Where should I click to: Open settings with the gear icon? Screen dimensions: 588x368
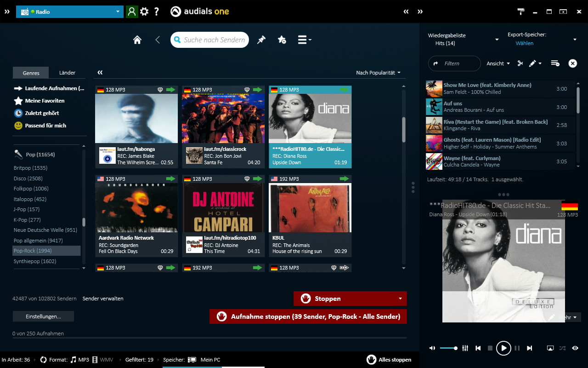click(144, 11)
